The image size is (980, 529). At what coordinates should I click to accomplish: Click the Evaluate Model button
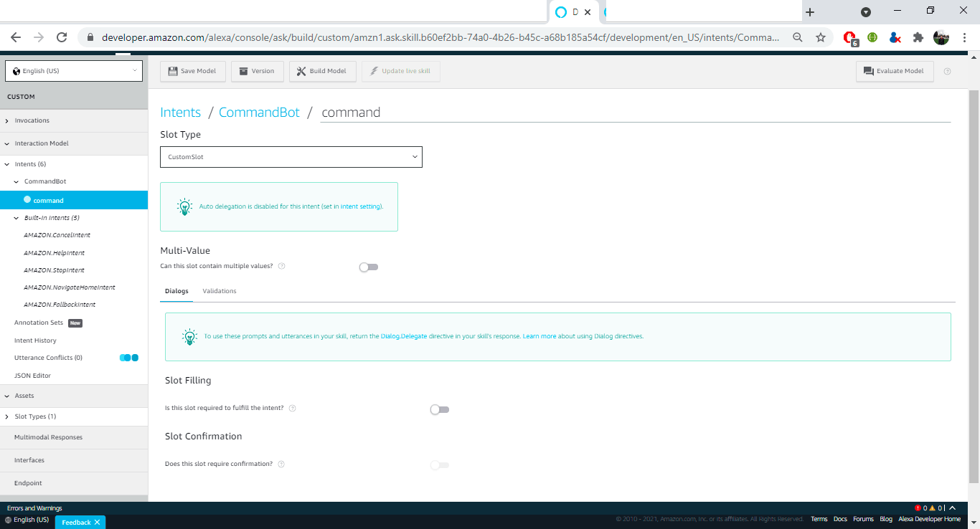pos(895,71)
